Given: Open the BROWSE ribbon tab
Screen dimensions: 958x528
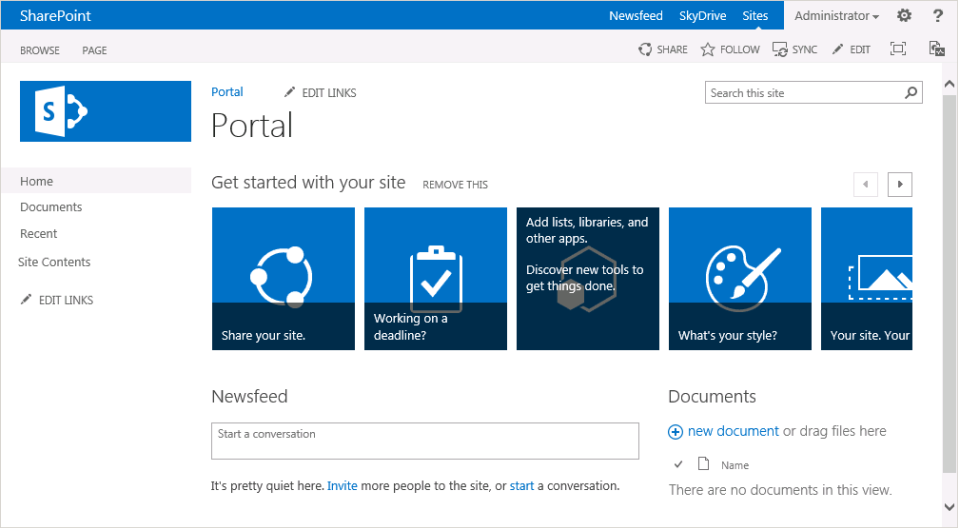Looking at the screenshot, I should click(x=40, y=50).
